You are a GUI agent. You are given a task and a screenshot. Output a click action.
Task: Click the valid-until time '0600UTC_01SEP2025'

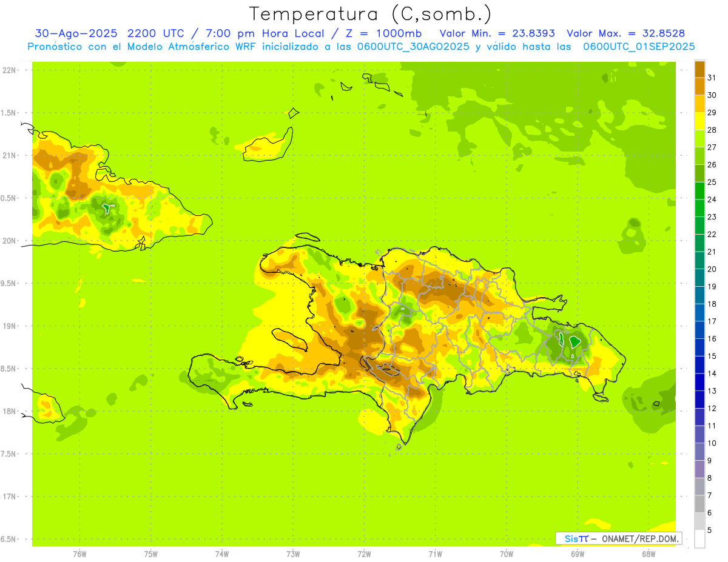[639, 47]
